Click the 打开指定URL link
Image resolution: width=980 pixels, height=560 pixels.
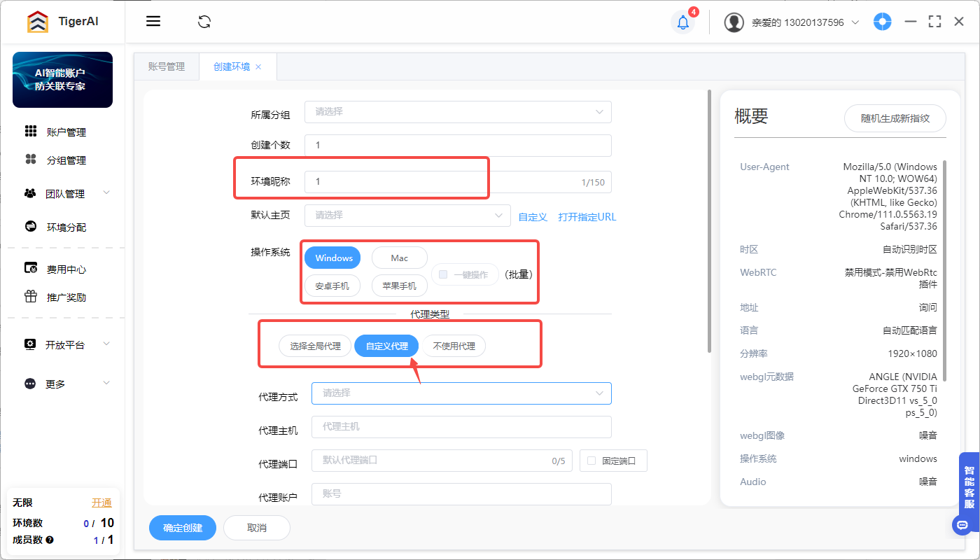(x=587, y=217)
